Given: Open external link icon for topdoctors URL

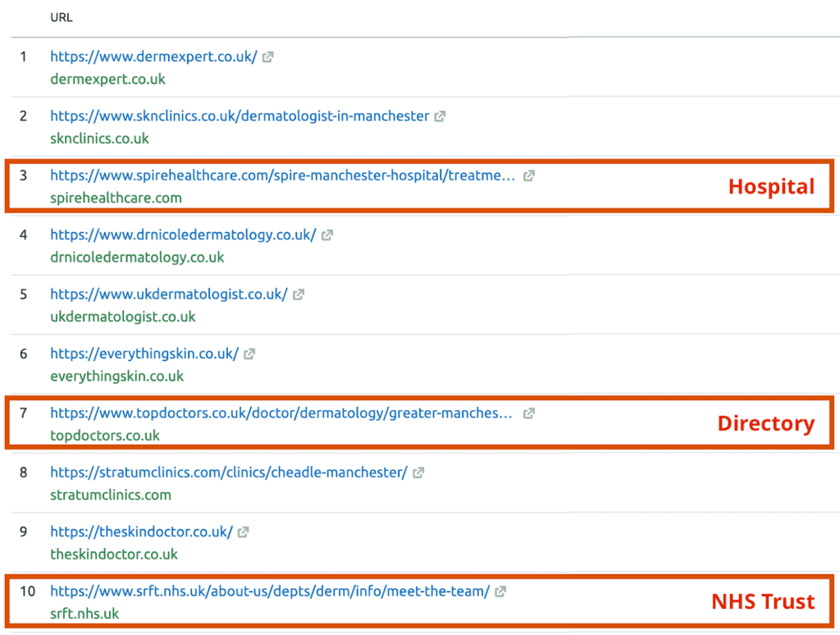Looking at the screenshot, I should (x=529, y=413).
